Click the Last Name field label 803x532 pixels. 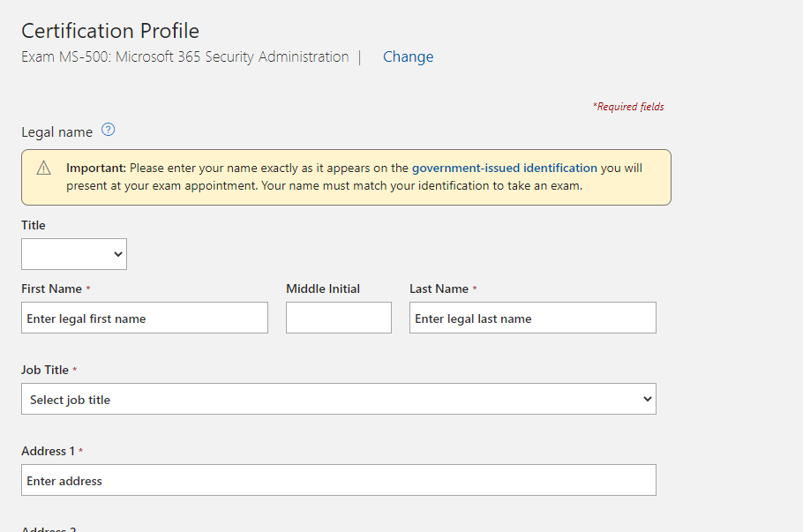click(x=439, y=288)
